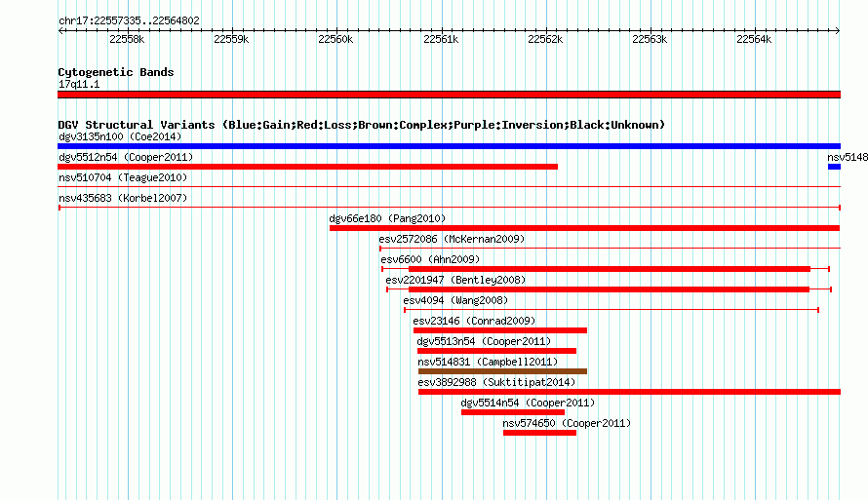Open the brown nsv514831 (Campbell2011) complex bar

502,371
